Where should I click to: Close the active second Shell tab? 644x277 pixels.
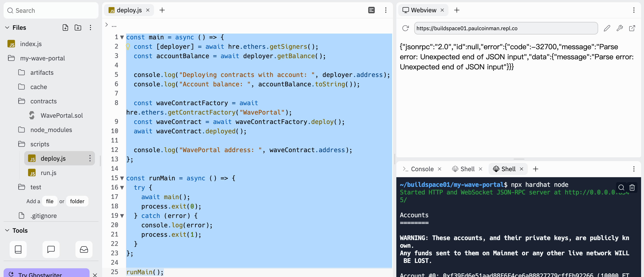click(522, 169)
